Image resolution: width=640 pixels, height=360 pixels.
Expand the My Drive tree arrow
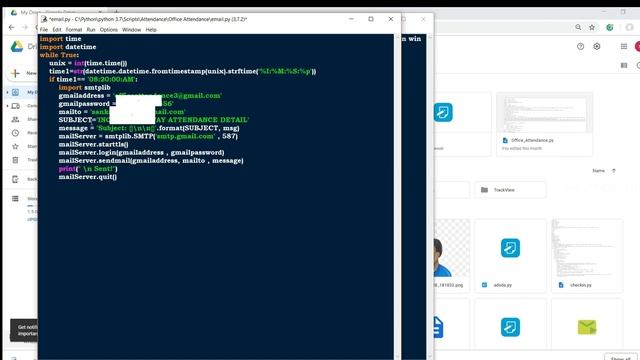pos(7,92)
